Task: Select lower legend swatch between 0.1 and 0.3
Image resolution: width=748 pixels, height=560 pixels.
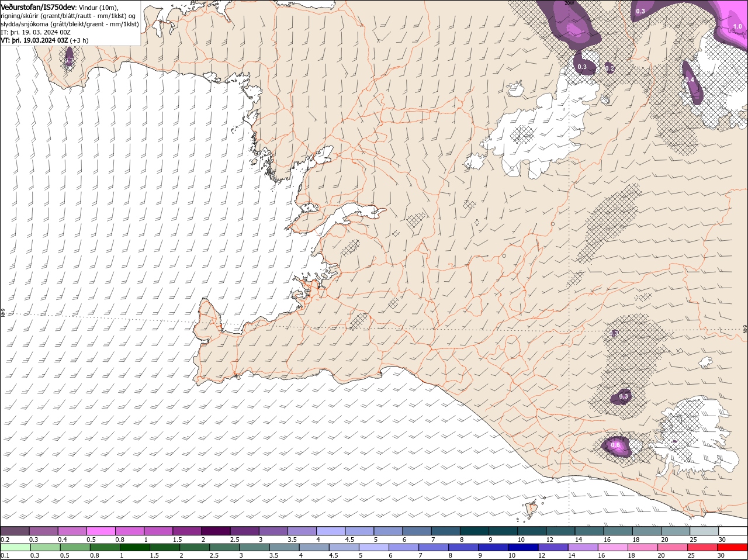Action: click(15, 547)
